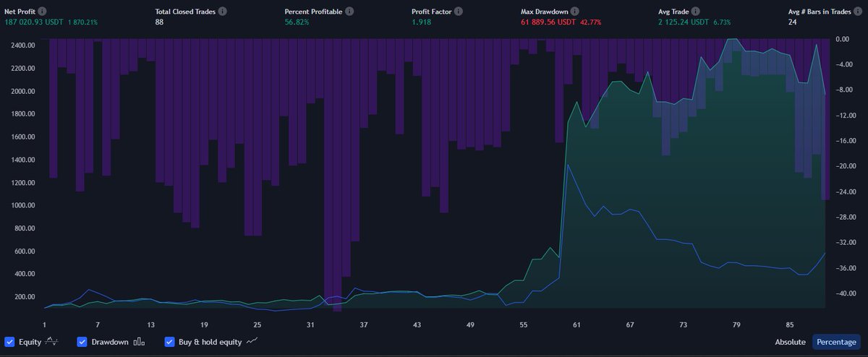This screenshot has height=357, width=868.
Task: Uncheck the Buy & hold equity checkbox
Action: pyautogui.click(x=169, y=342)
